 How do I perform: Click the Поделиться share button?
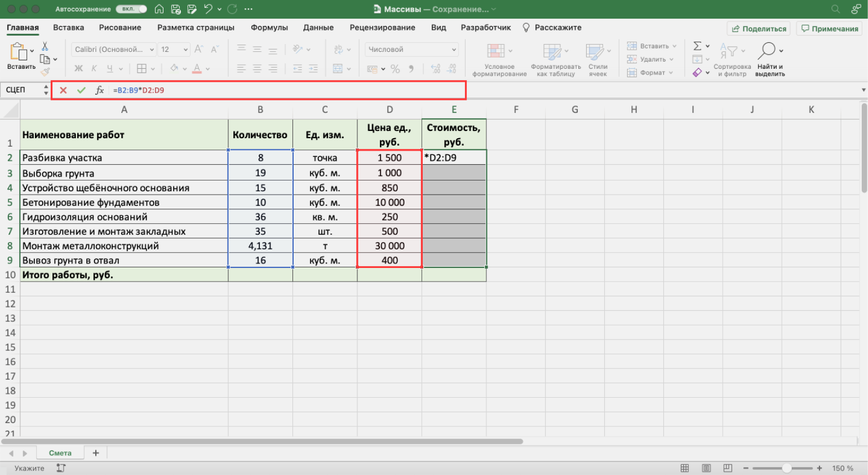tap(759, 29)
